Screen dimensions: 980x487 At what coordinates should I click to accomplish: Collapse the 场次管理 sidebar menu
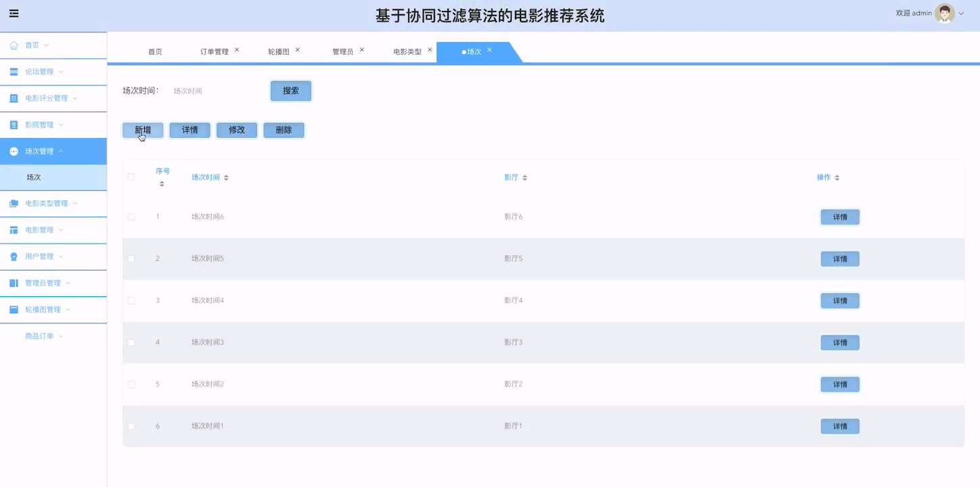(x=61, y=152)
